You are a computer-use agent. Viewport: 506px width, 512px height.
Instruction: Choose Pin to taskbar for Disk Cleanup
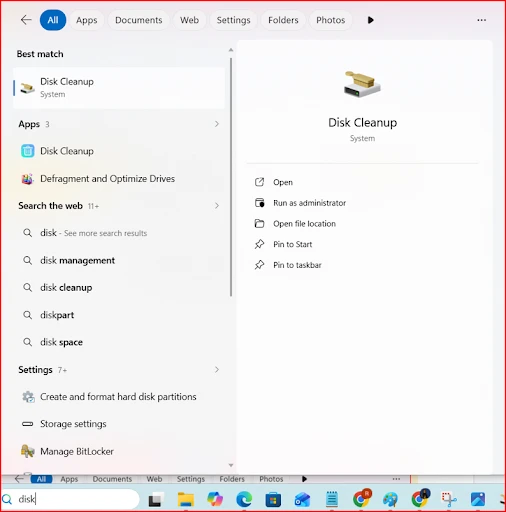pos(297,265)
